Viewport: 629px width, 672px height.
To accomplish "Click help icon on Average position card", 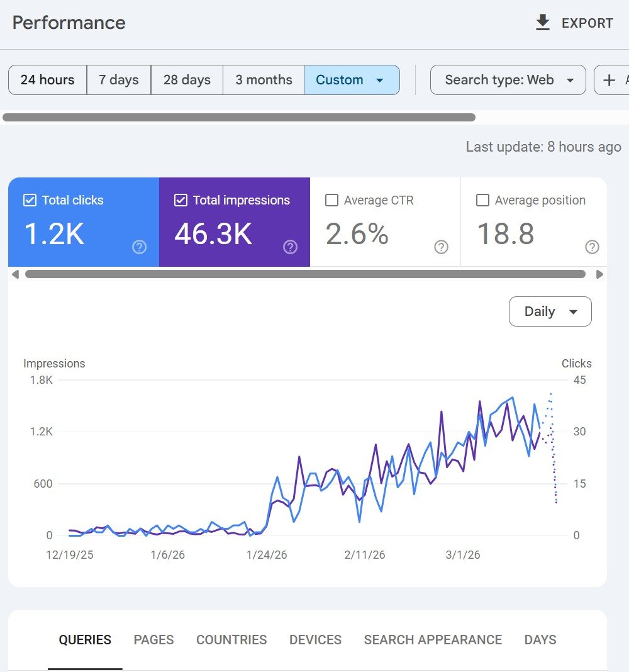I will 592,247.
